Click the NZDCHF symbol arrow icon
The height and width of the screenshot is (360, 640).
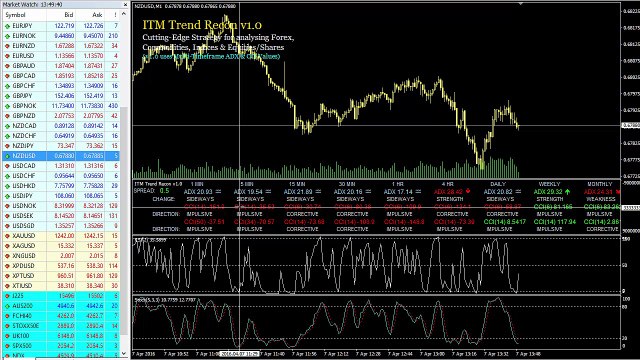click(x=7, y=136)
